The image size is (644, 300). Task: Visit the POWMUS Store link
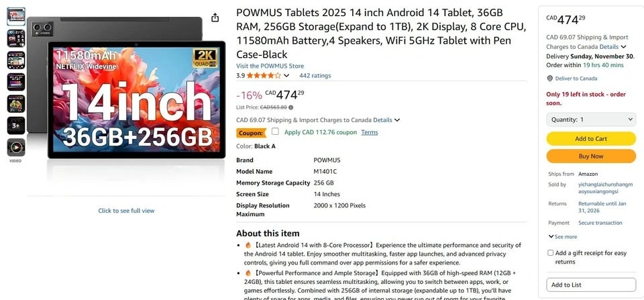click(x=270, y=66)
